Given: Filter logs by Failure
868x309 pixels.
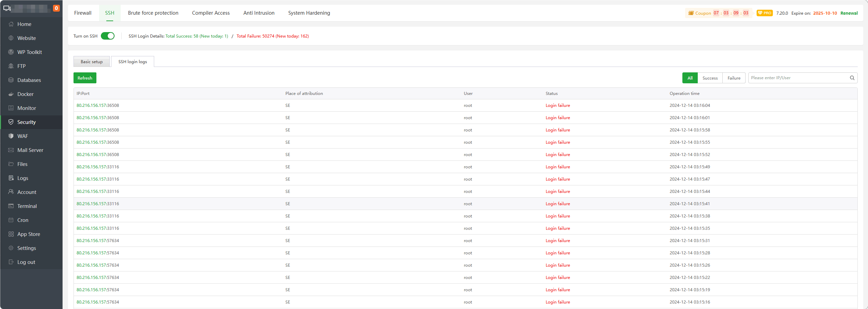Looking at the screenshot, I should pyautogui.click(x=734, y=78).
